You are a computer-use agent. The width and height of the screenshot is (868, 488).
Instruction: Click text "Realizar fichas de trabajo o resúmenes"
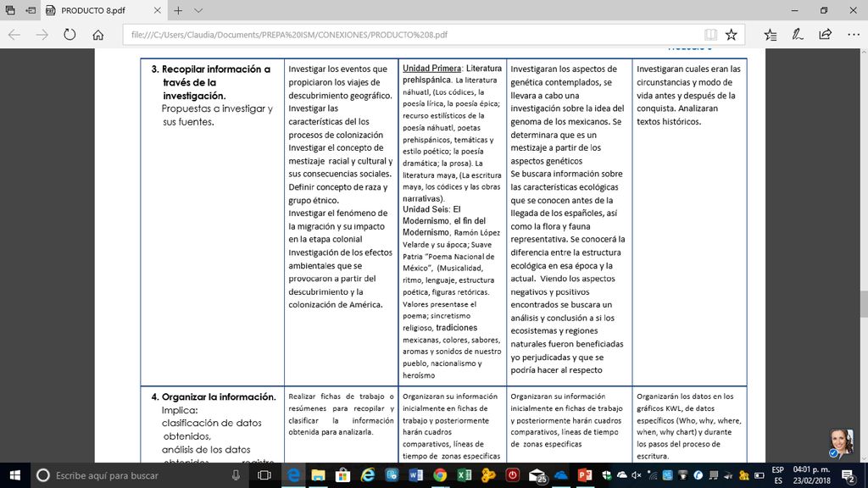point(341,402)
